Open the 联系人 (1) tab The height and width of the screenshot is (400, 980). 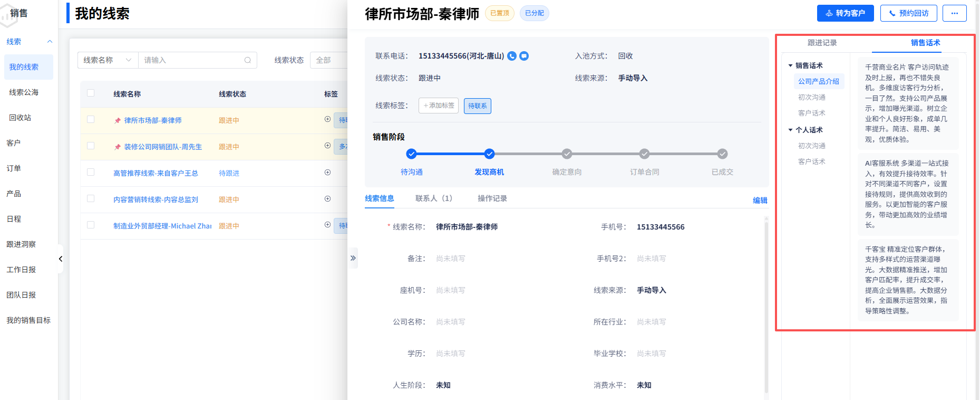(x=433, y=198)
